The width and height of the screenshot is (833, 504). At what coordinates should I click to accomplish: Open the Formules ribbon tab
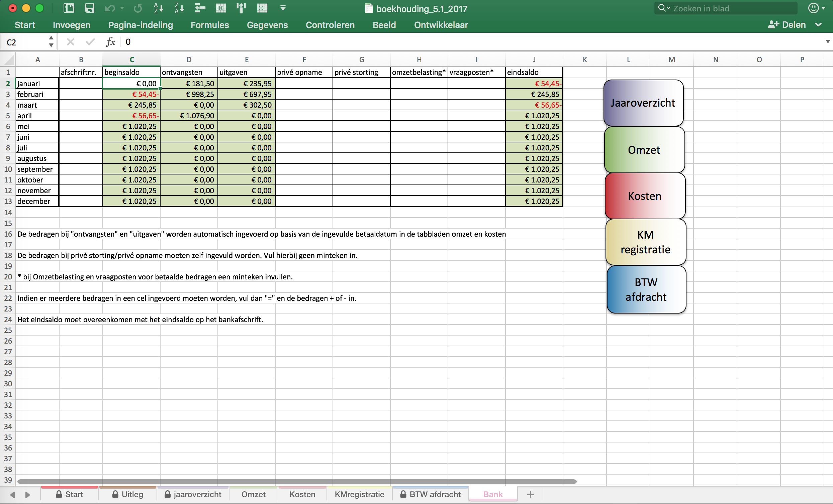click(210, 25)
